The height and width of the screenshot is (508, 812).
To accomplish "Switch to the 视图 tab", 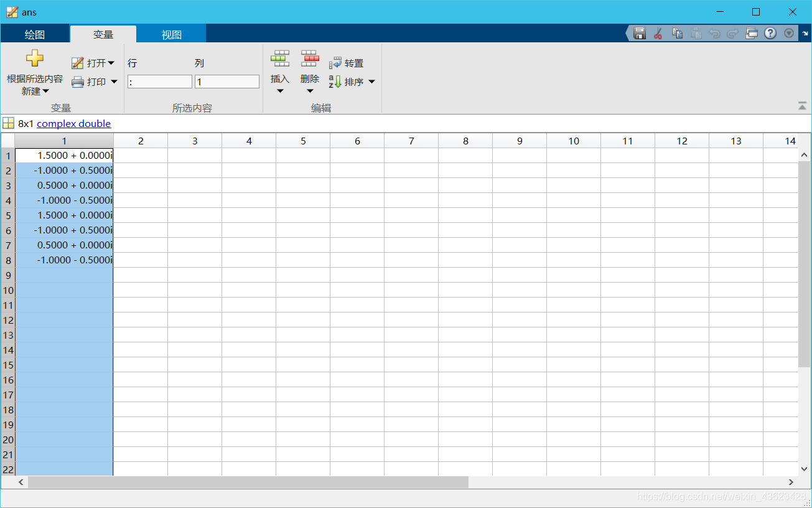I will tap(172, 34).
